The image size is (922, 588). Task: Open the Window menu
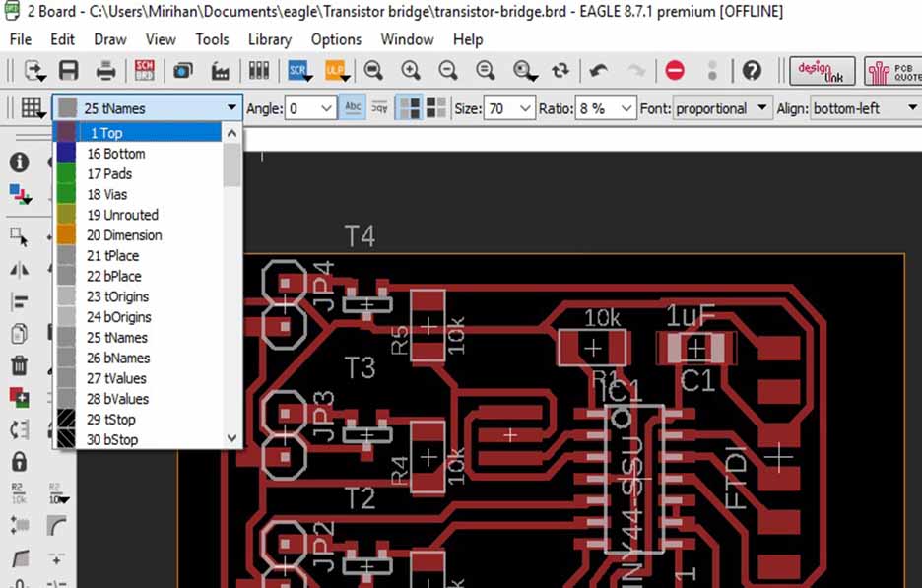pos(407,39)
